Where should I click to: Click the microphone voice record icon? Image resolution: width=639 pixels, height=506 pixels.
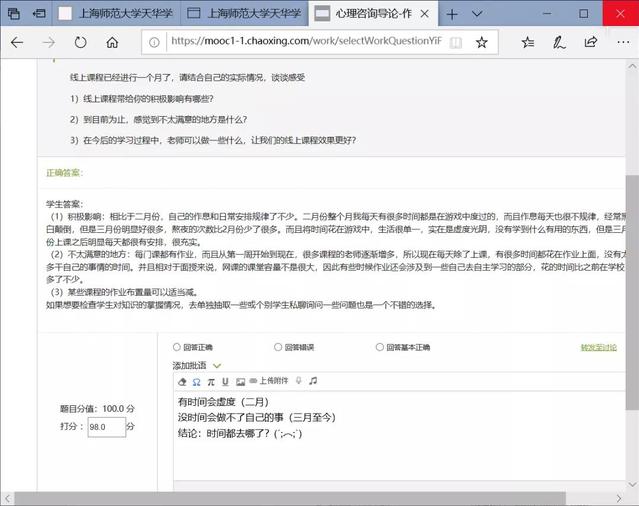click(298, 381)
